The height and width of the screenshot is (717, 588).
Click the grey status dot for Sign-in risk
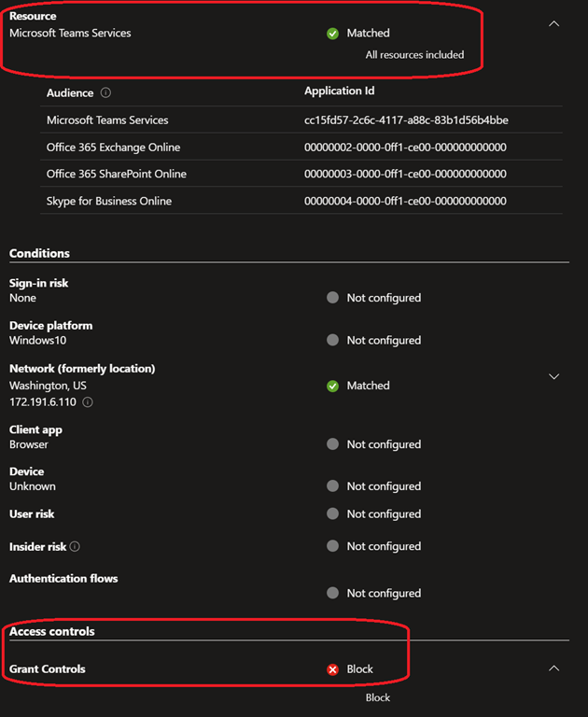[332, 298]
